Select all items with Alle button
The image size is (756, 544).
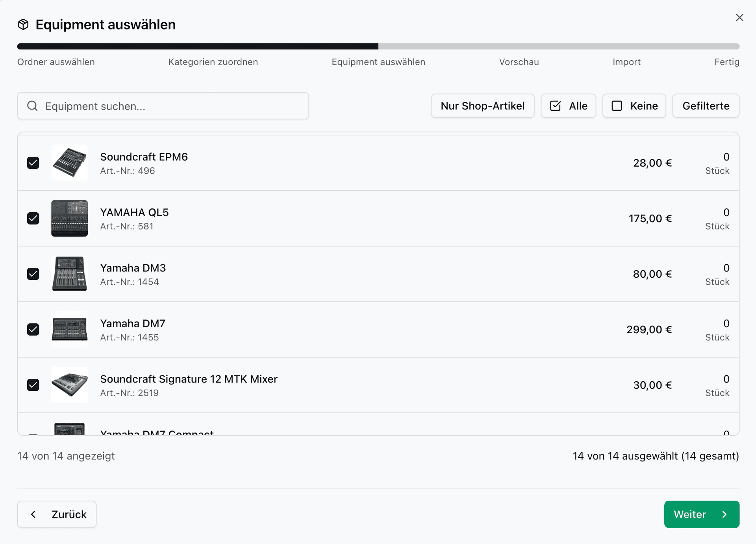(x=568, y=106)
